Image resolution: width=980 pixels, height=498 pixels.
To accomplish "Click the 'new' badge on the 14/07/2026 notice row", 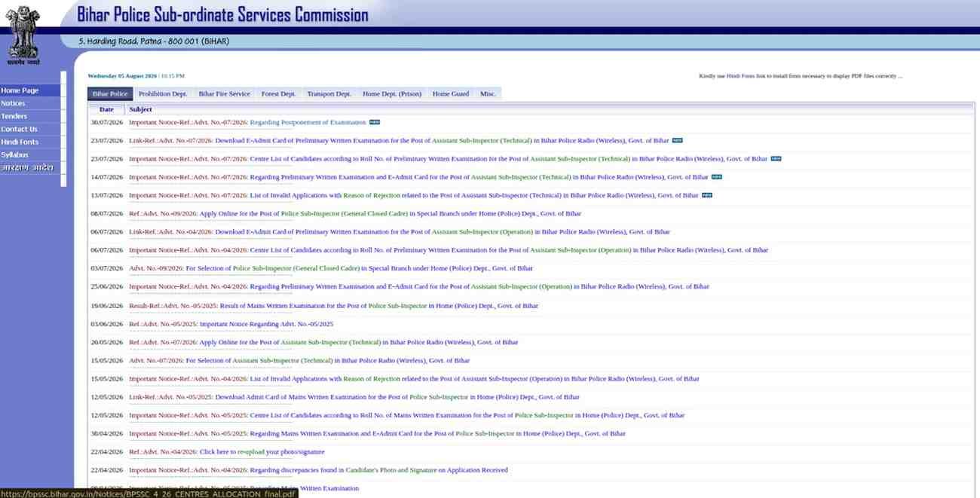I will point(716,177).
